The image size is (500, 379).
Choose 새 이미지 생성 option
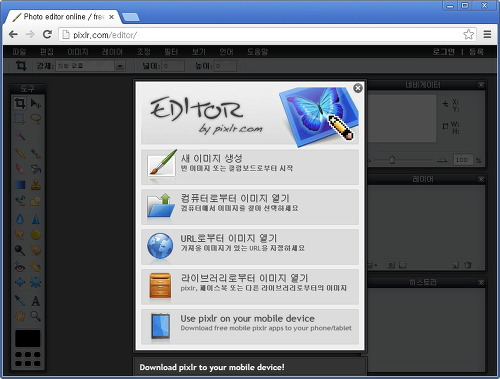point(250,167)
